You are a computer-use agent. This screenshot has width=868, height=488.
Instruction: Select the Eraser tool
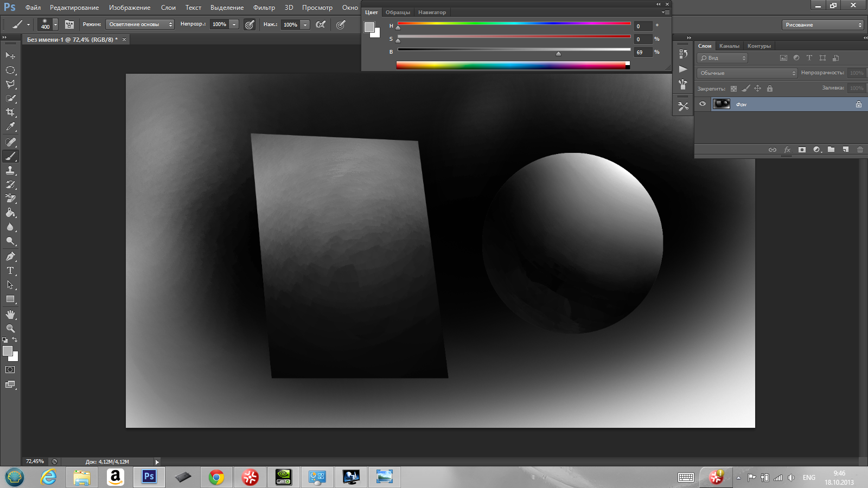(x=10, y=198)
